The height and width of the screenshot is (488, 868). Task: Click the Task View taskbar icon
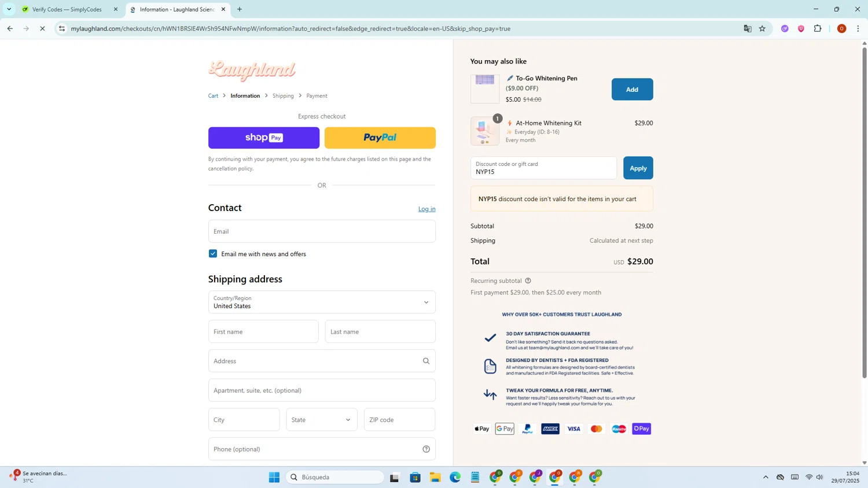tap(395, 477)
